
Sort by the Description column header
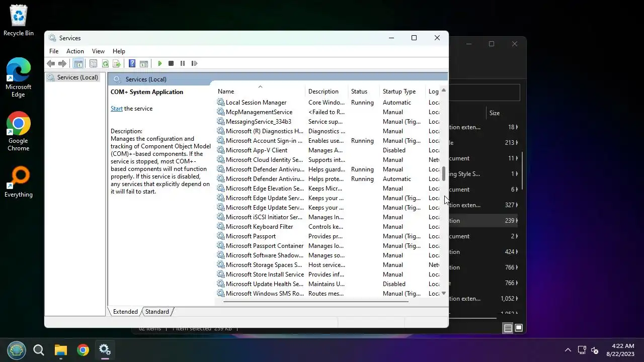[327, 92]
